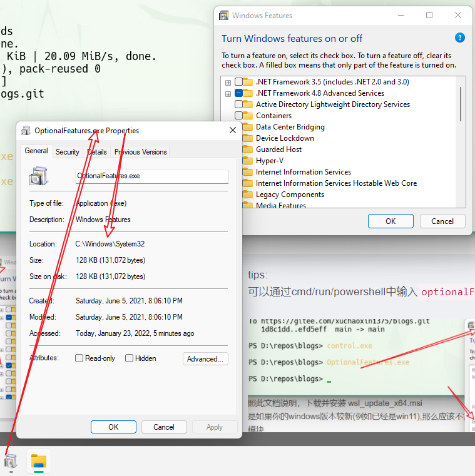
Task: Click folder icon beside .NET Framework 3.5
Action: (248, 82)
